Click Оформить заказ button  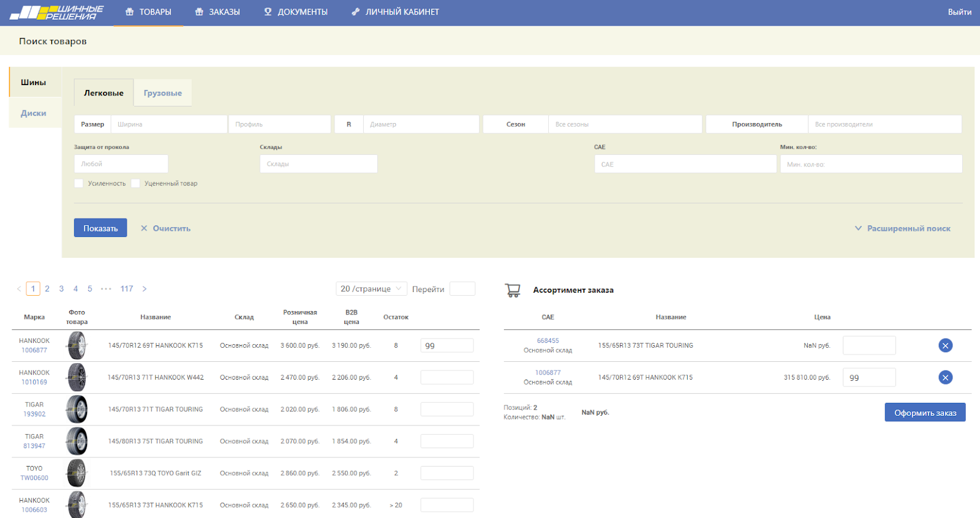(925, 412)
